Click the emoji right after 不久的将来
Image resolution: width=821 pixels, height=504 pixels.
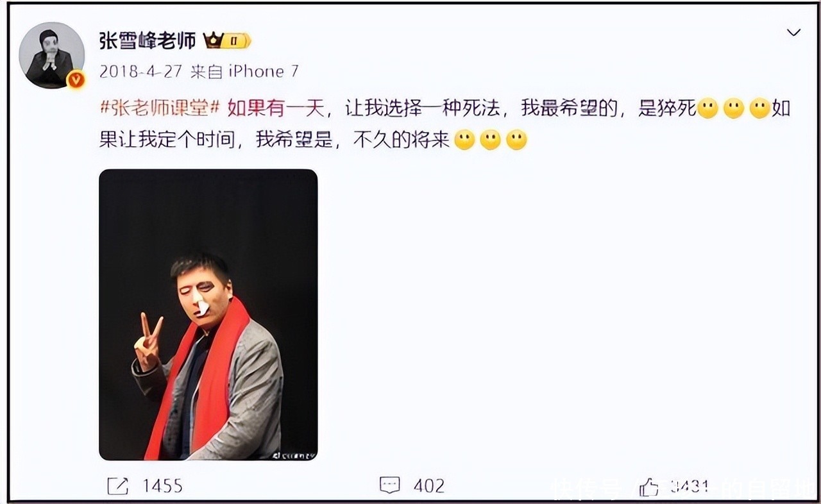[x=464, y=140]
